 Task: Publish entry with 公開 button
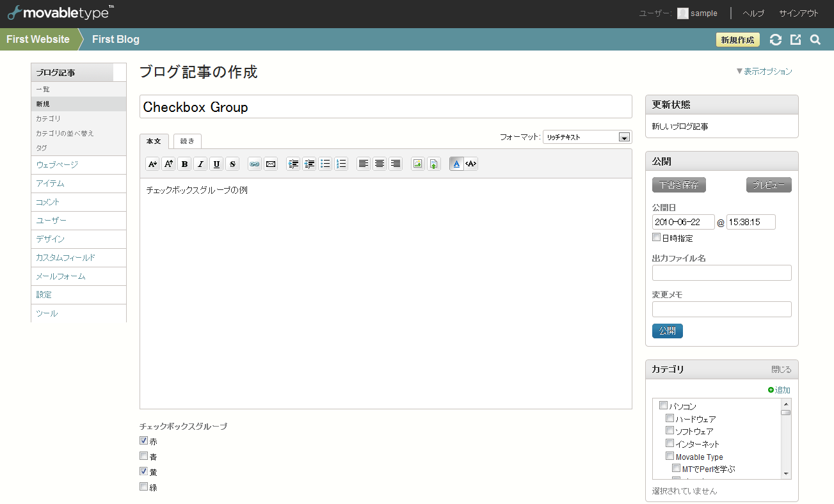click(x=668, y=331)
